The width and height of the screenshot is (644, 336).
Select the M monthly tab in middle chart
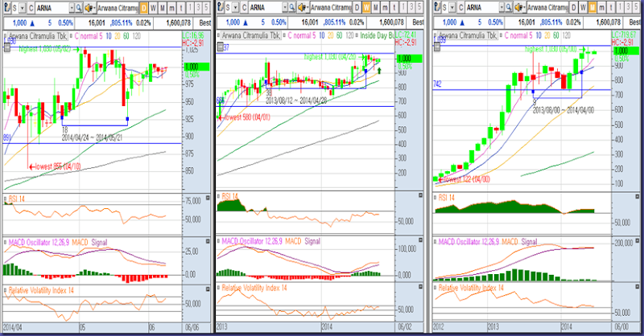(x=376, y=7)
